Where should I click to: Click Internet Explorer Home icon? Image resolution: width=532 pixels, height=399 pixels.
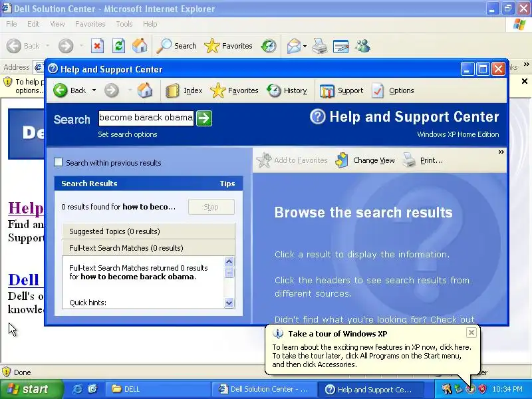(x=140, y=46)
